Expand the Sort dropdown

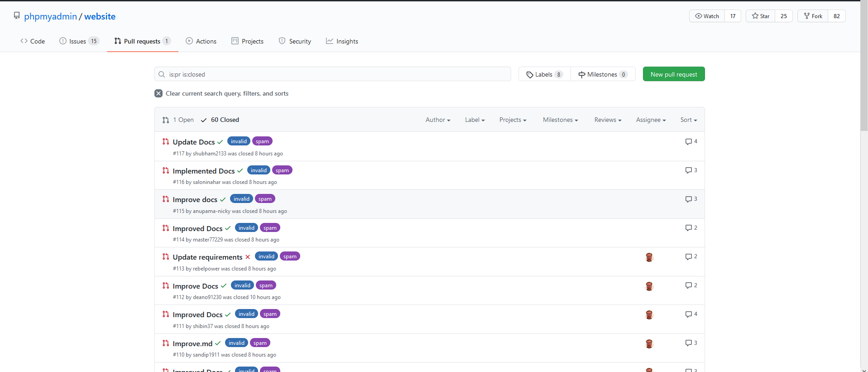click(688, 120)
